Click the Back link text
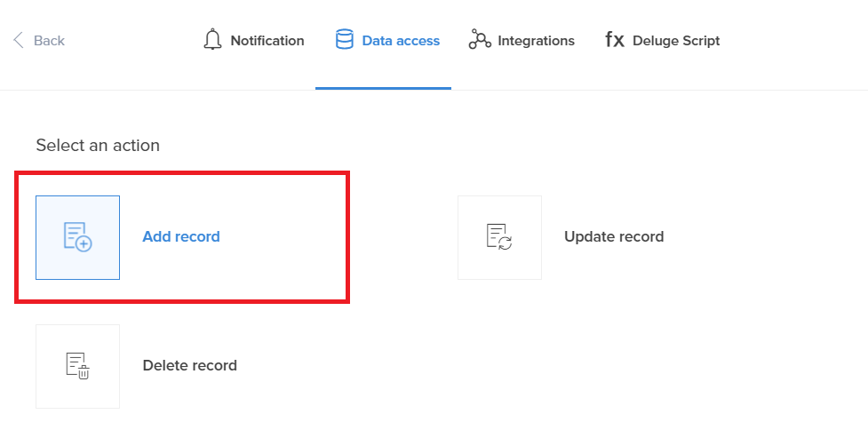The width and height of the screenshot is (868, 438). (x=49, y=41)
